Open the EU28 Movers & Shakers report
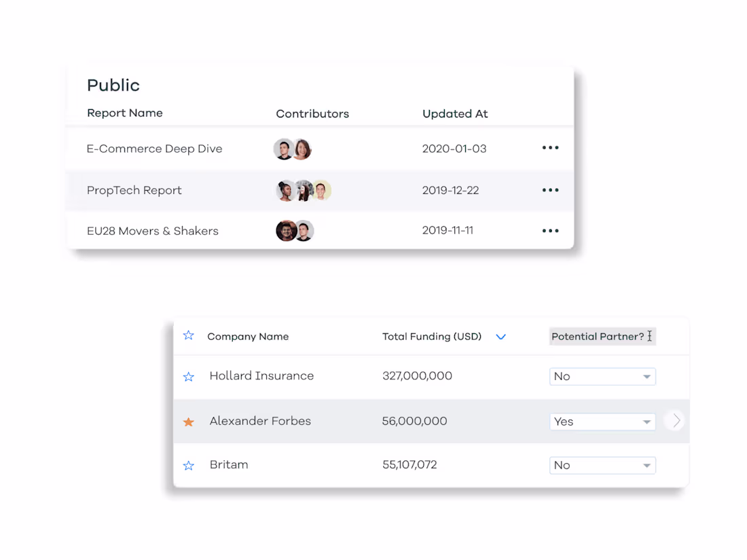The width and height of the screenshot is (747, 560). 152,231
